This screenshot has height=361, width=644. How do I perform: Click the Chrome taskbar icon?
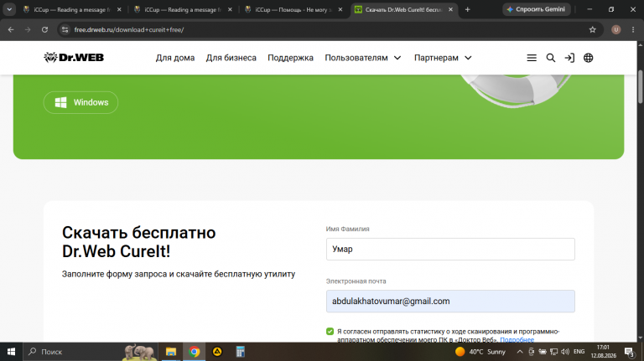[195, 352]
